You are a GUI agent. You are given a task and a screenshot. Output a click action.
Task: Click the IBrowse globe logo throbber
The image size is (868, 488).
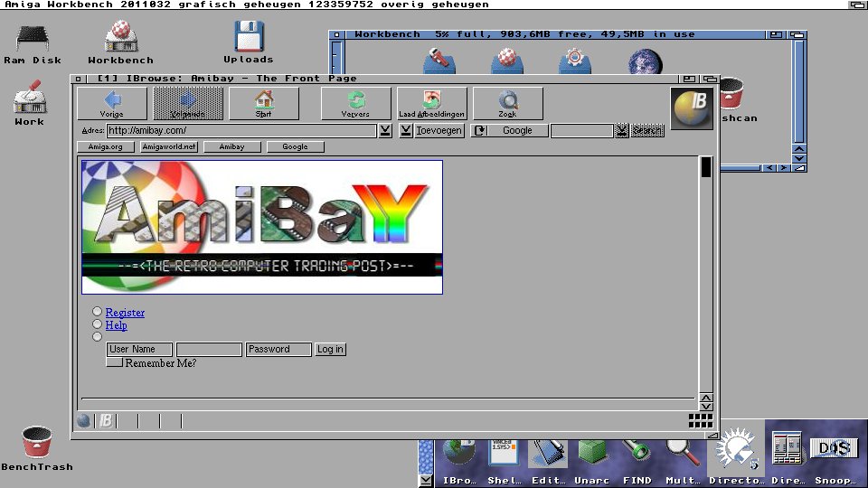(692, 108)
